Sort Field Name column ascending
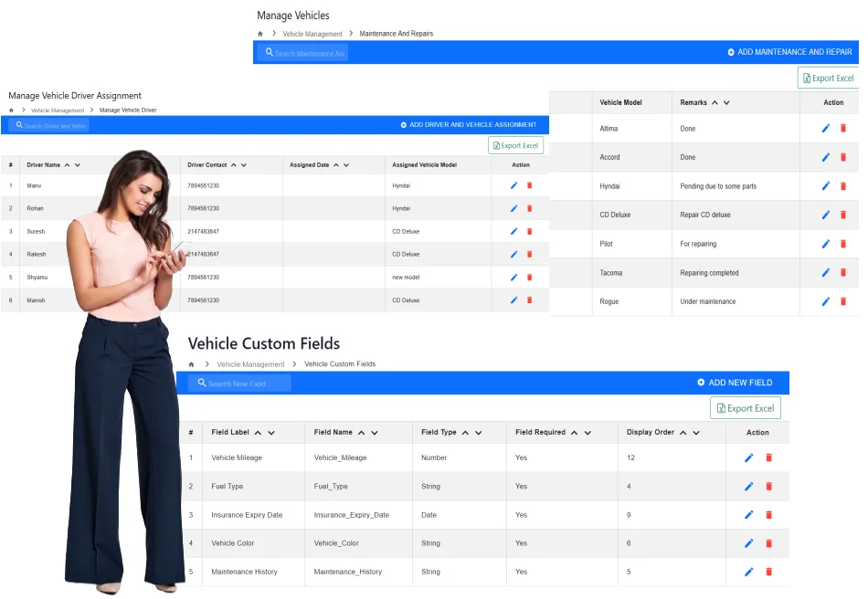The height and width of the screenshot is (599, 868). pos(362,433)
